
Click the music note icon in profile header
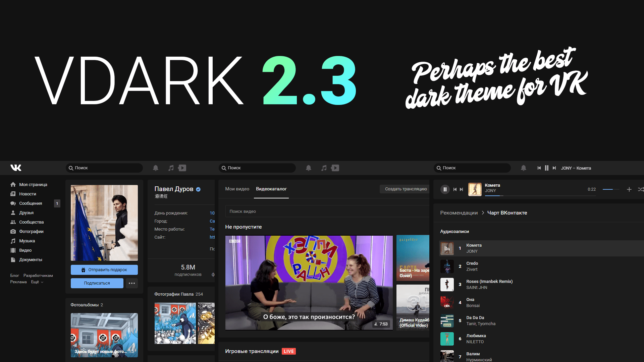click(x=171, y=168)
